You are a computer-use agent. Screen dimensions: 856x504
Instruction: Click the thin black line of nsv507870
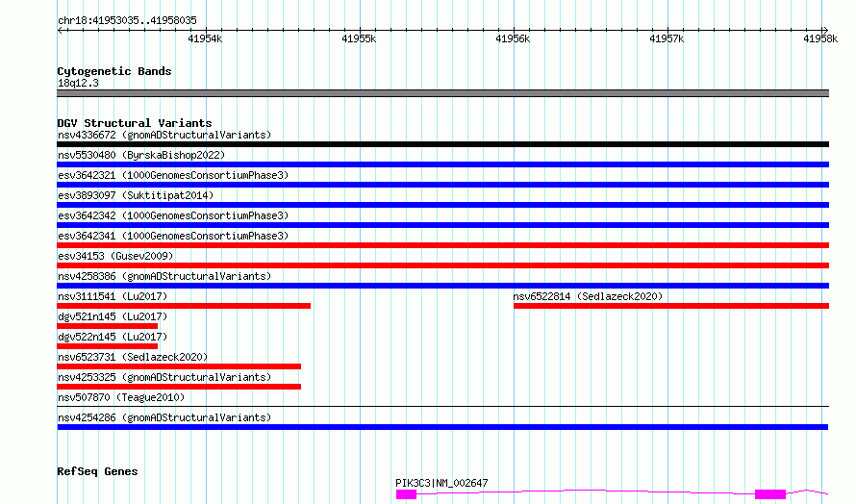(442, 406)
